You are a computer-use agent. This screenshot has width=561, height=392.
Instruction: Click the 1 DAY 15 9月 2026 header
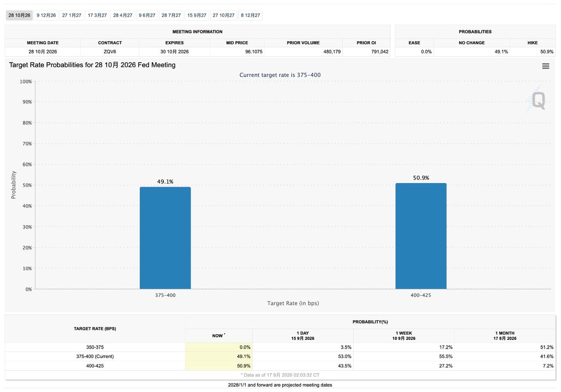tap(303, 335)
